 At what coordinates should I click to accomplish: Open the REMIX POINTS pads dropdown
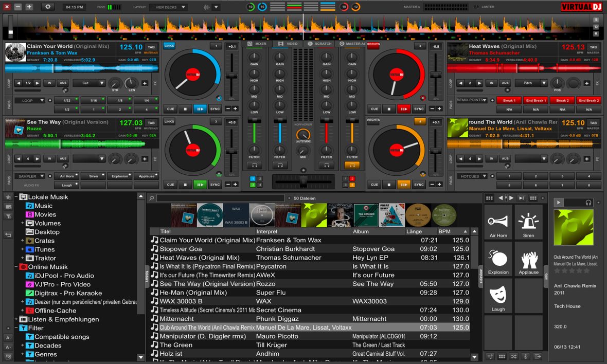click(472, 100)
